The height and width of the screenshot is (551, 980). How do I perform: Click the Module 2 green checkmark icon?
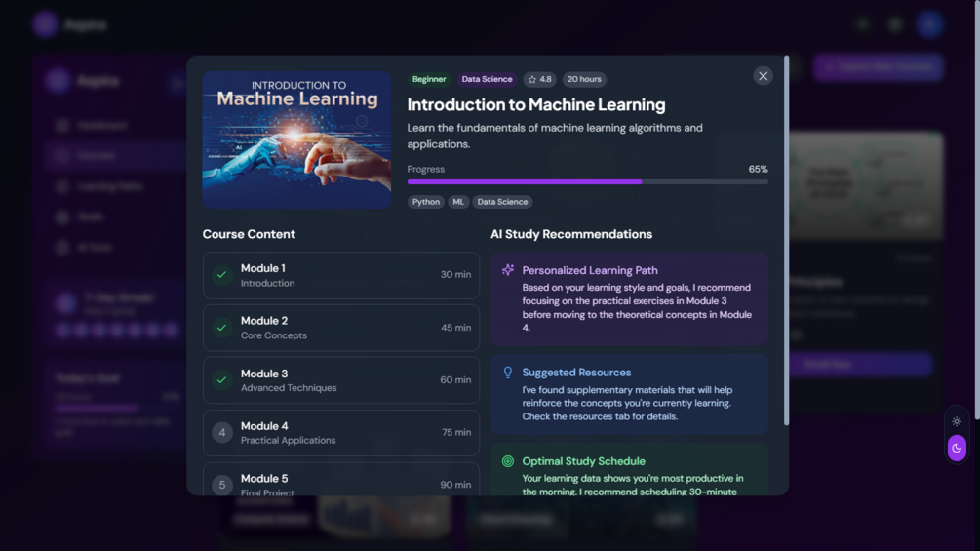222,328
